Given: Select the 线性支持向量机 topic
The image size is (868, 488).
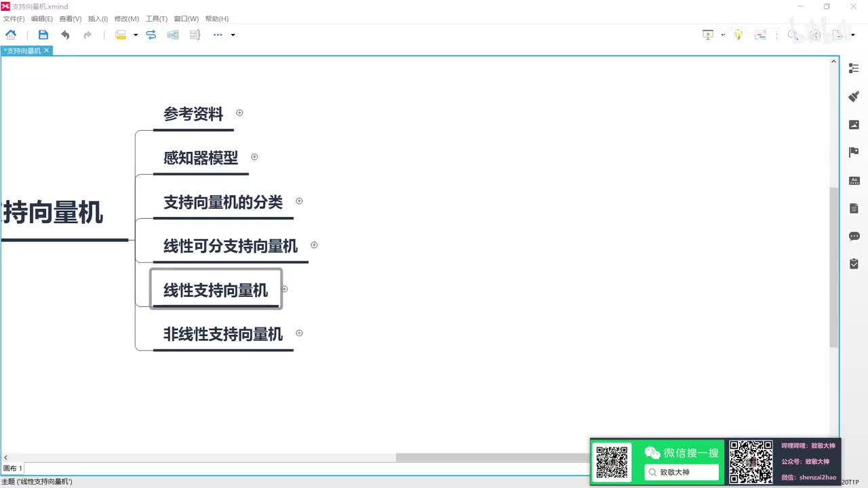Looking at the screenshot, I should click(x=216, y=290).
